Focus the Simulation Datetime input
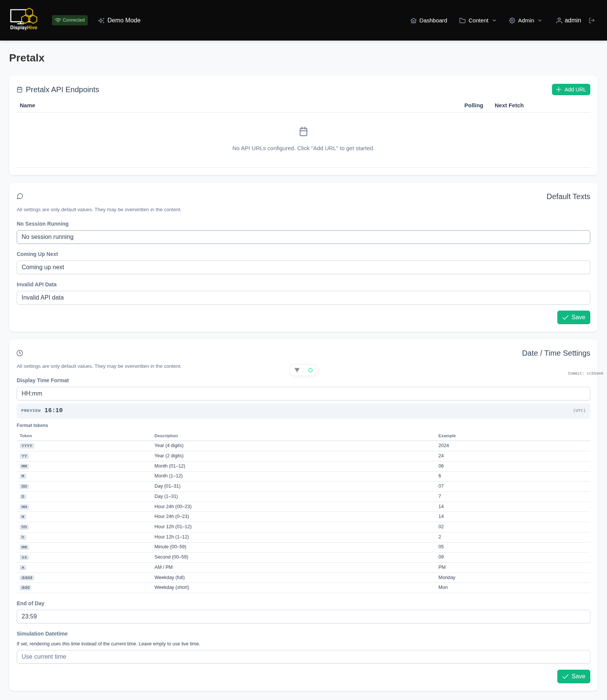The image size is (607, 700). click(303, 657)
